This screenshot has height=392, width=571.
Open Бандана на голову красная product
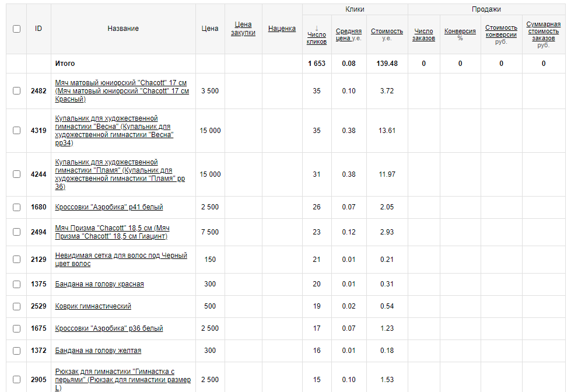pyautogui.click(x=99, y=284)
